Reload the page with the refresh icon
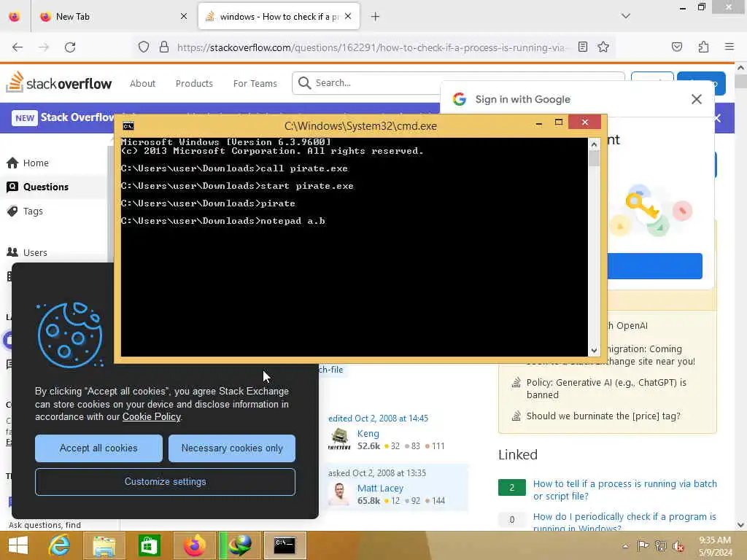The height and width of the screenshot is (560, 747). click(70, 47)
